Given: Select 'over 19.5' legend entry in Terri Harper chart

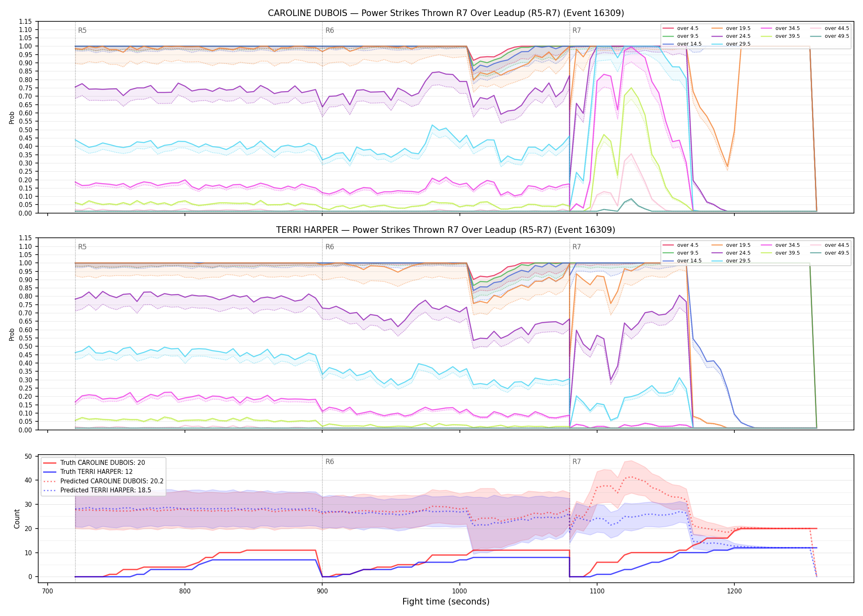Looking at the screenshot, I should [731, 245].
